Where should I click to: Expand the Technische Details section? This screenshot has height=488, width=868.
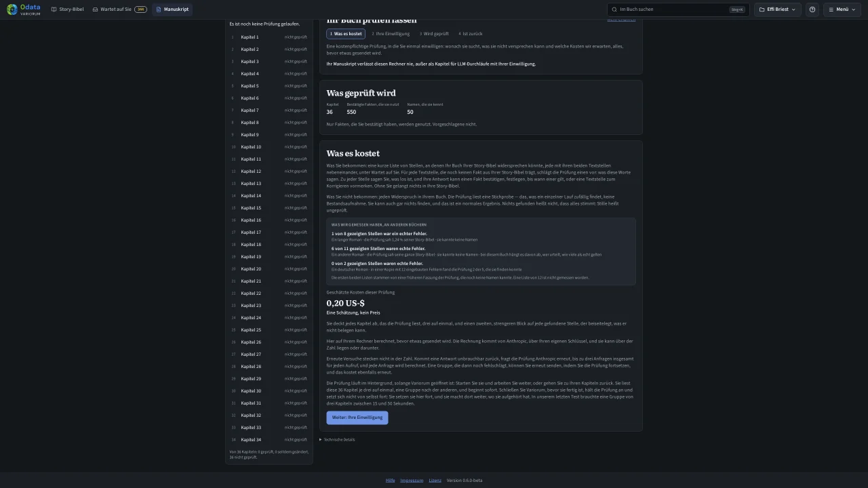click(337, 440)
